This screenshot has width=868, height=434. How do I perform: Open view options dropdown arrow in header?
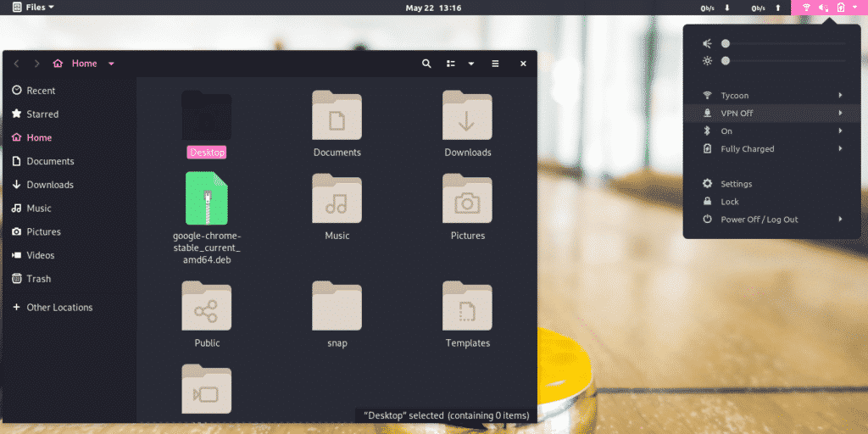pos(471,64)
